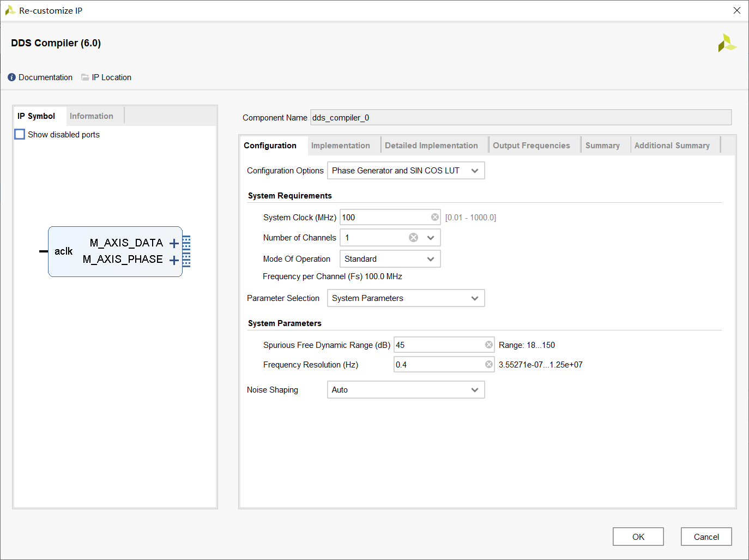749x560 pixels.
Task: Expand the M_AXIS_PHASE port plus icon
Action: coord(174,260)
